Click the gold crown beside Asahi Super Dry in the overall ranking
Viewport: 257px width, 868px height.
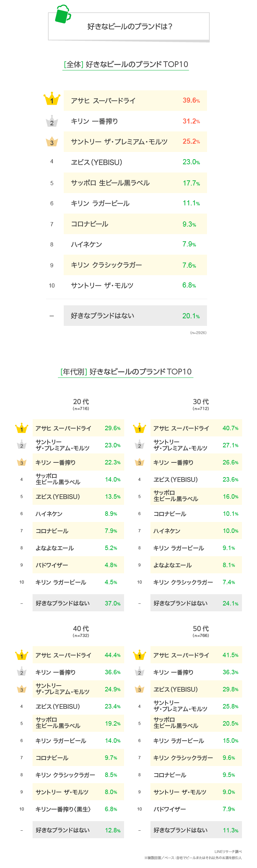click(x=52, y=99)
